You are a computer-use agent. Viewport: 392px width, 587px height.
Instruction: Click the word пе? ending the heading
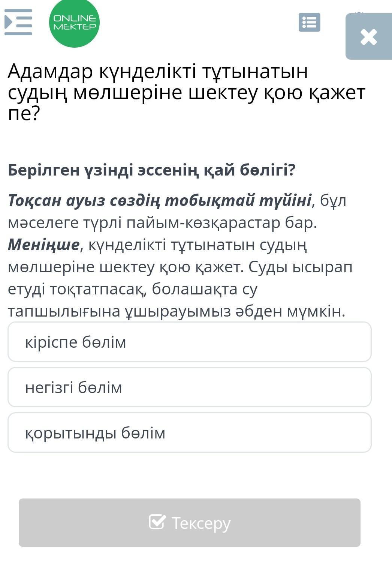click(24, 113)
